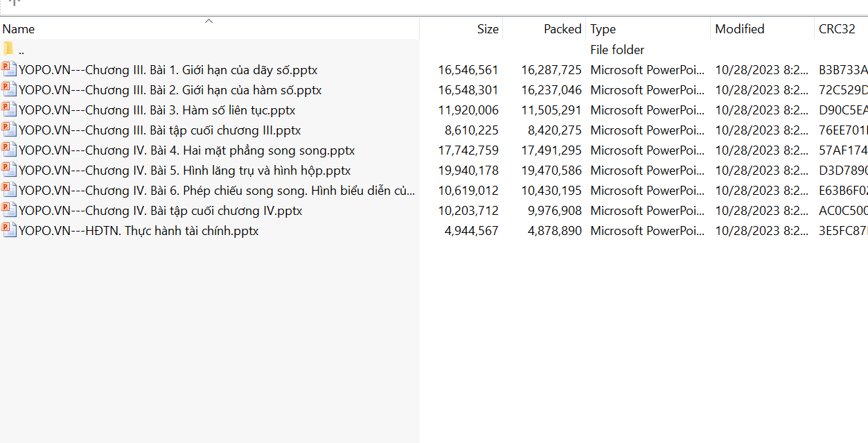
Task: Sort by the Packed column header
Action: pyautogui.click(x=562, y=29)
